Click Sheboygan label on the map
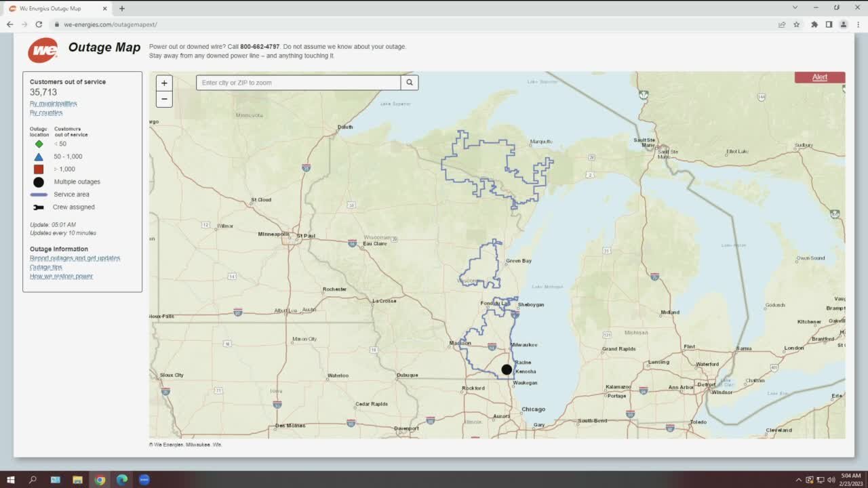The height and width of the screenshot is (488, 868). pyautogui.click(x=531, y=305)
